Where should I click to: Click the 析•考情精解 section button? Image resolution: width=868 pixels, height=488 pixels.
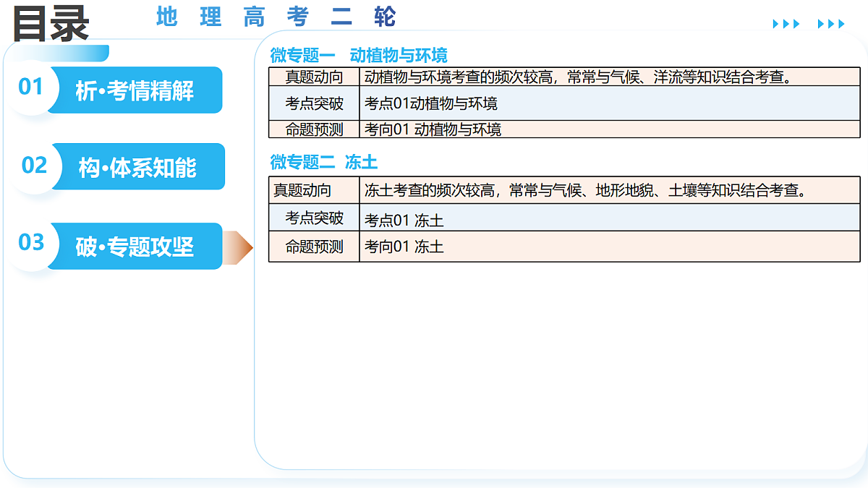(135, 90)
